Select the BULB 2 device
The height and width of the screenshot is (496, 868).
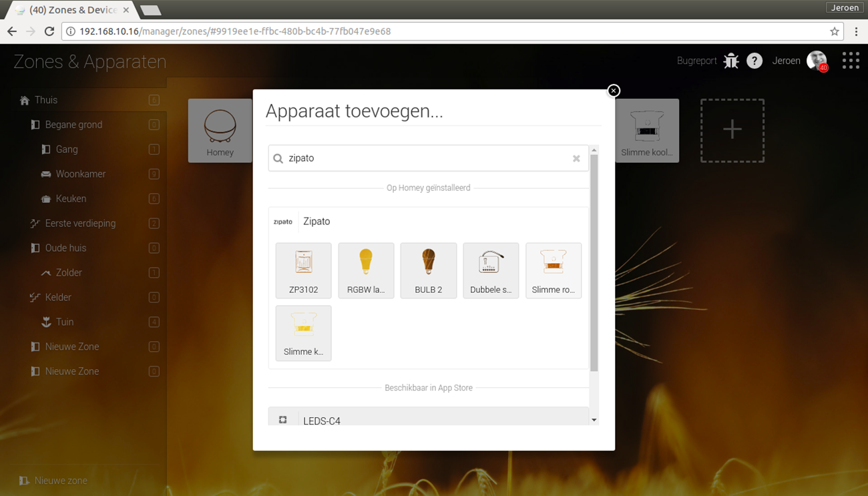pos(429,270)
